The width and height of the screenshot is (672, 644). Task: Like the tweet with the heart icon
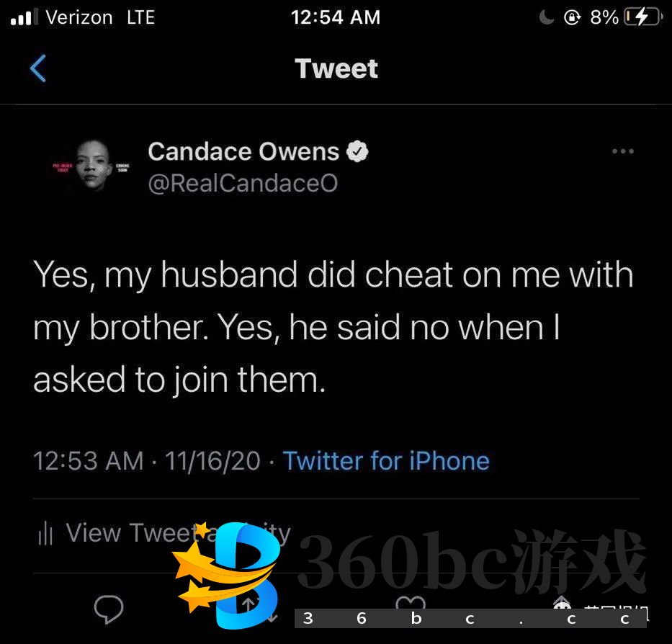pyautogui.click(x=411, y=602)
